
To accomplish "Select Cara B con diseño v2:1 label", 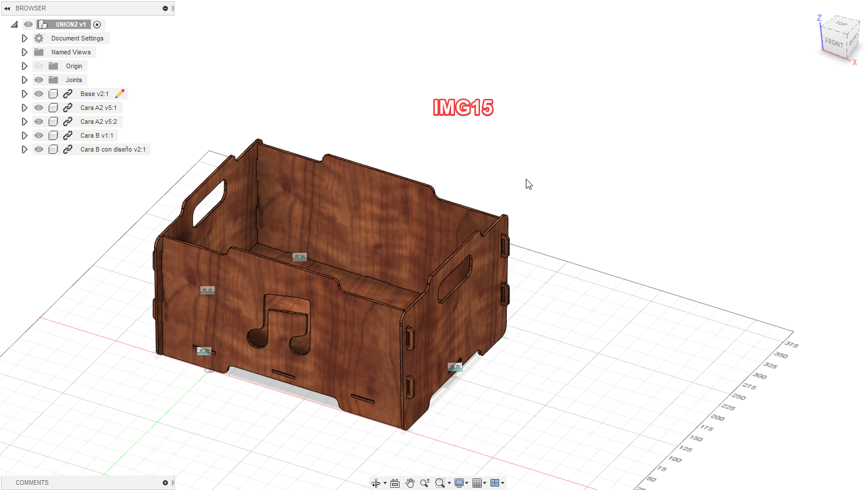I will point(113,149).
